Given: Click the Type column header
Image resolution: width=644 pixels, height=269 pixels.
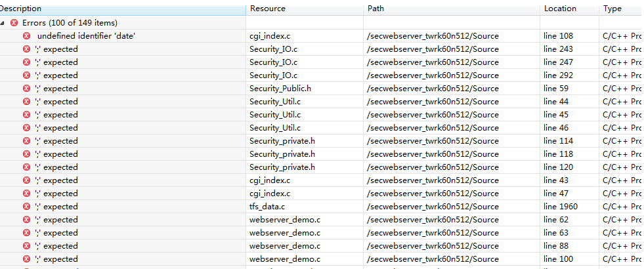Looking at the screenshot, I should pyautogui.click(x=612, y=9).
